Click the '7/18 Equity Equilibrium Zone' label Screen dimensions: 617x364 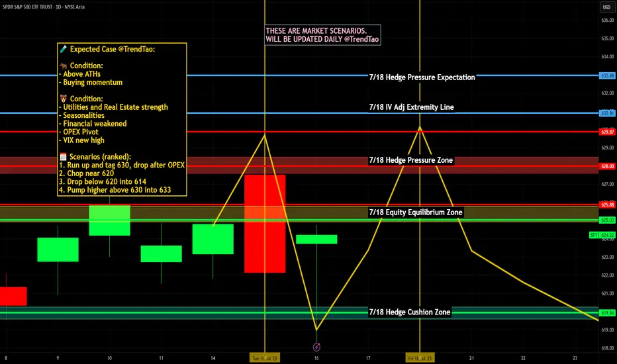tap(416, 212)
